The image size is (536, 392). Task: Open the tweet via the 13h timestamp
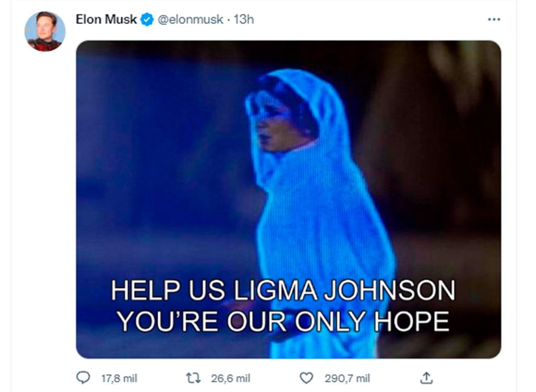click(x=244, y=19)
